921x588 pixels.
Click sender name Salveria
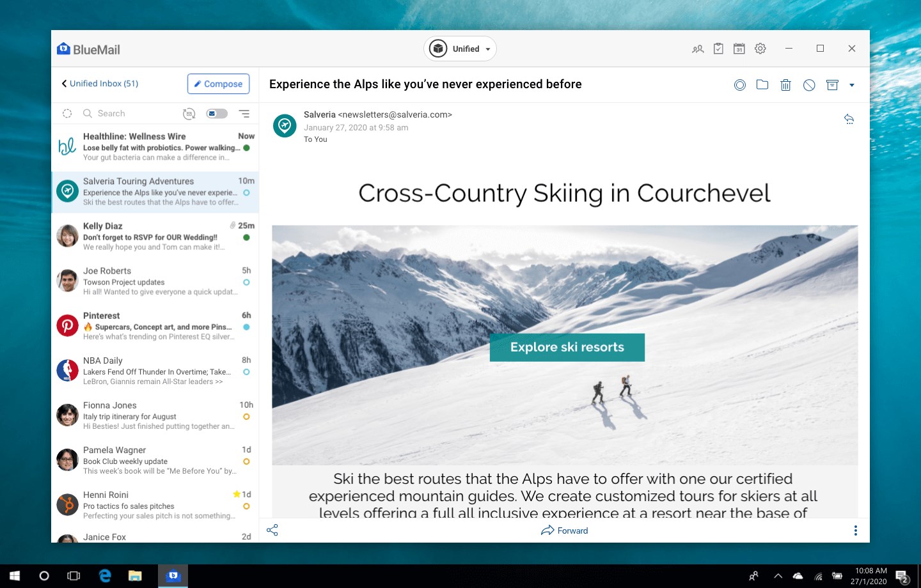click(x=320, y=114)
